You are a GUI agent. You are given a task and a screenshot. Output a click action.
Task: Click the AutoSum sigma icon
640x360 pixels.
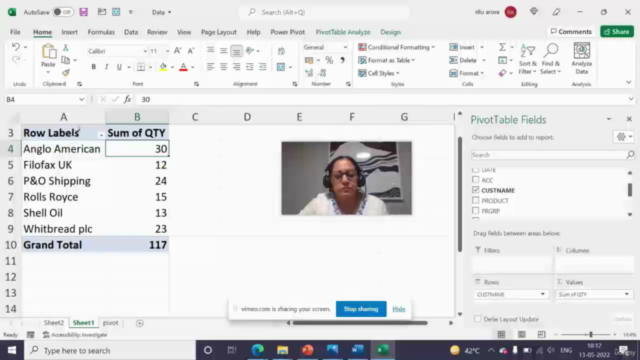[x=502, y=47]
